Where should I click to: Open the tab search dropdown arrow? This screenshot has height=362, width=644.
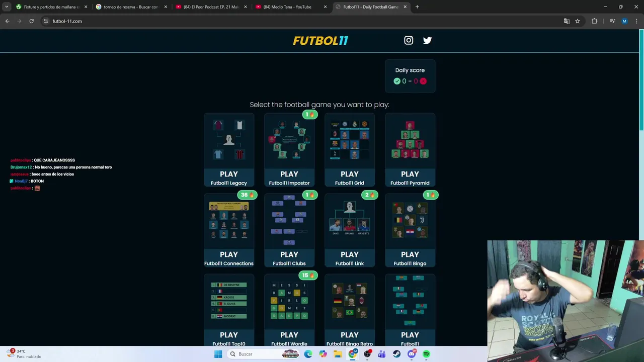coord(7,7)
